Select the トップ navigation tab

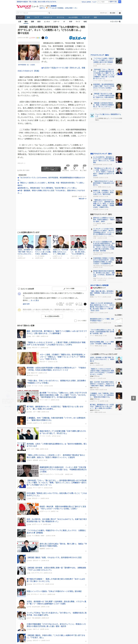coord(20,17)
